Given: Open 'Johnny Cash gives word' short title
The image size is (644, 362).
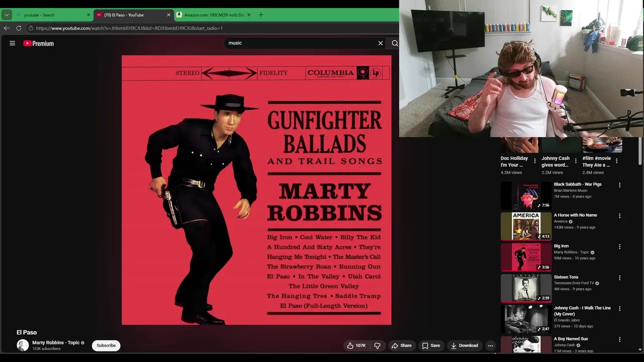Looking at the screenshot, I should pos(555,161).
